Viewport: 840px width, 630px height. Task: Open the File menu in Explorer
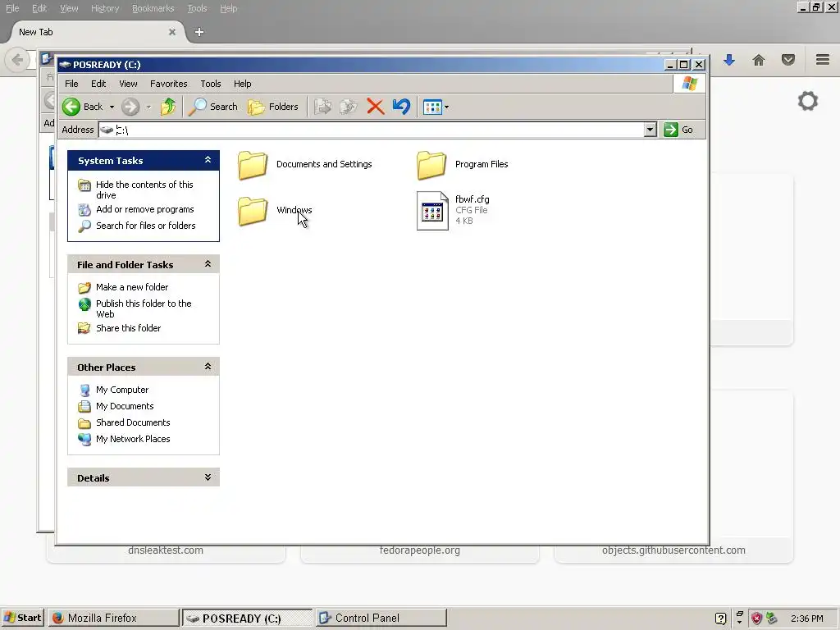pyautogui.click(x=71, y=84)
